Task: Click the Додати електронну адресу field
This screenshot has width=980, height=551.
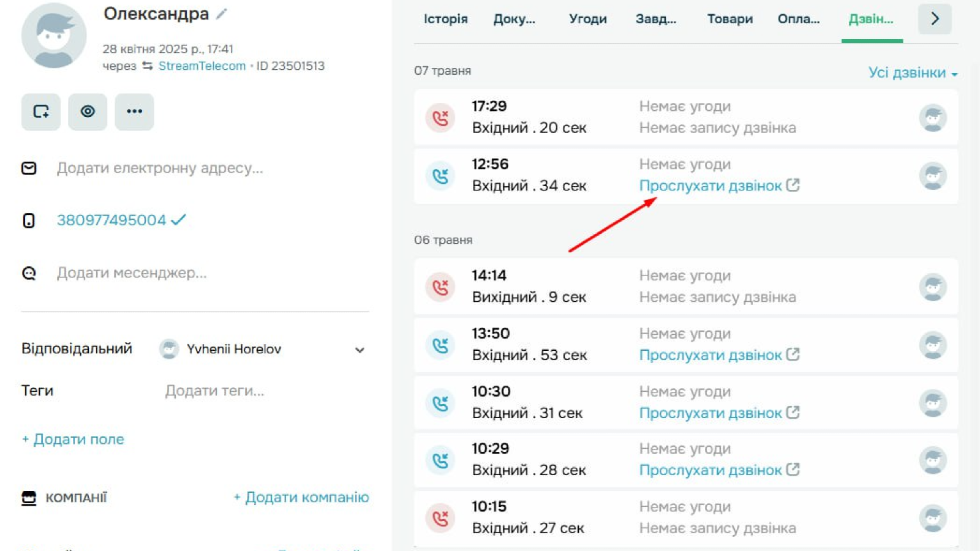Action: (x=160, y=168)
